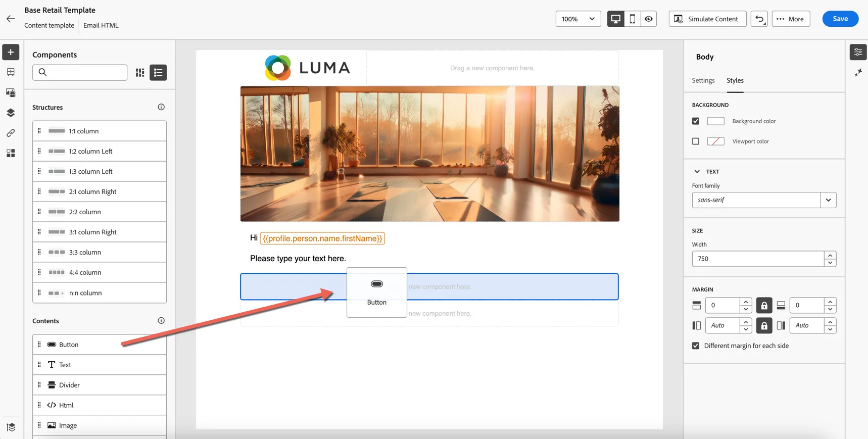This screenshot has height=439, width=868.
Task: Switch to mobile device preview
Action: [632, 19]
